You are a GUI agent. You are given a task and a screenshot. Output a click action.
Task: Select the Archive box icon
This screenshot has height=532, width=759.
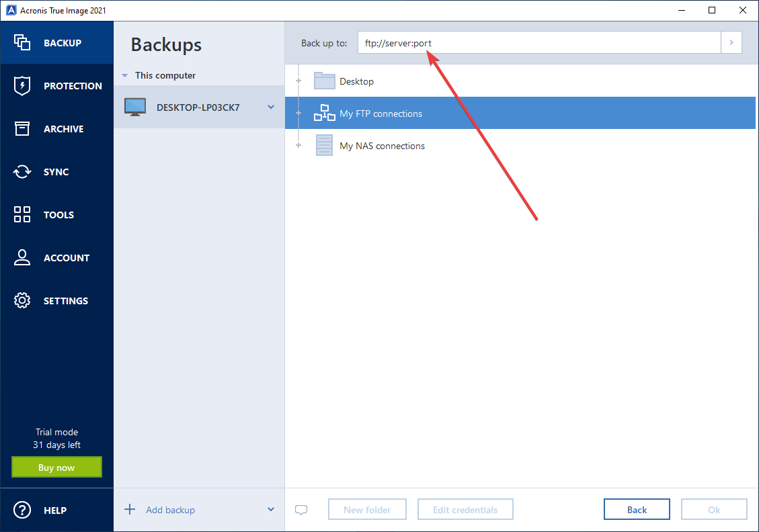(22, 128)
